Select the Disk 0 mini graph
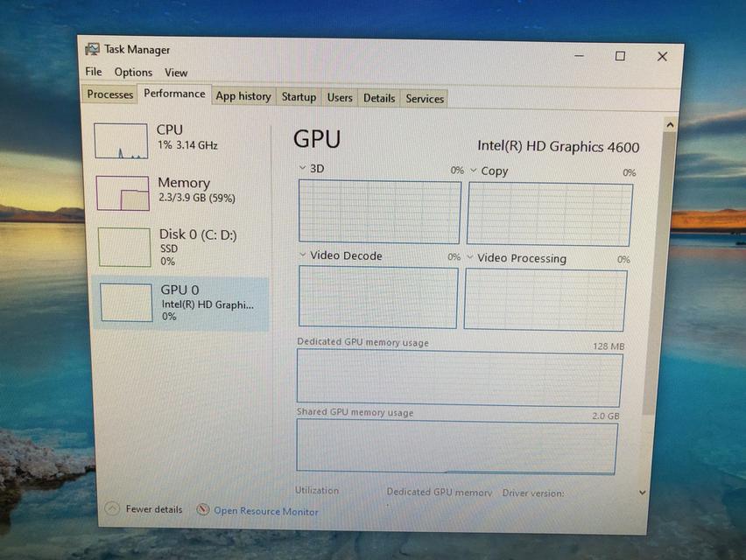Viewport: 746px width, 560px height. [x=124, y=248]
